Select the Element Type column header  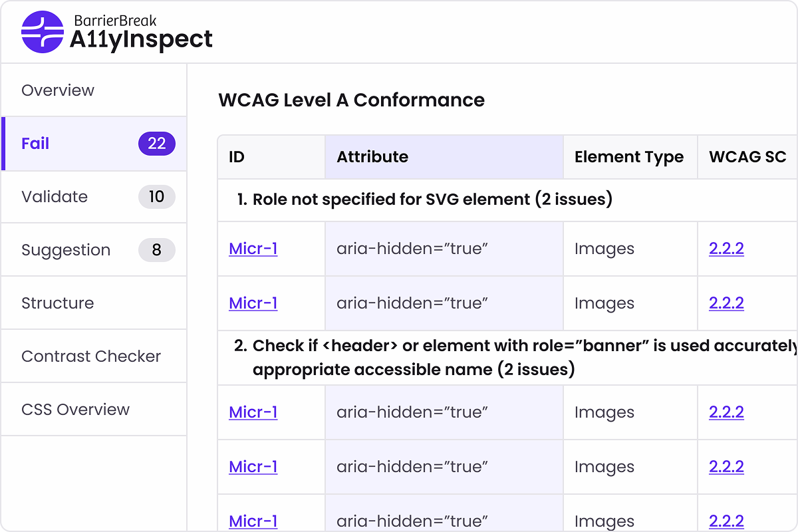click(x=628, y=157)
